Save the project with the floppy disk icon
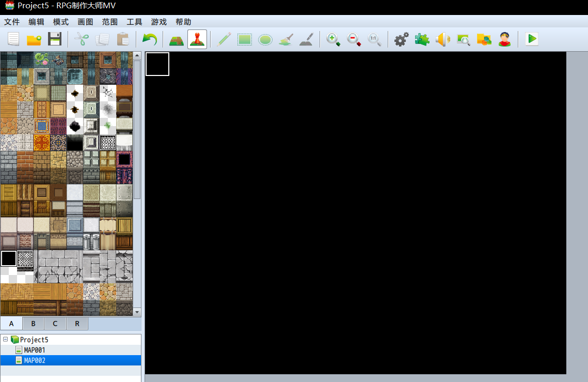This screenshot has width=588, height=382. (x=55, y=39)
